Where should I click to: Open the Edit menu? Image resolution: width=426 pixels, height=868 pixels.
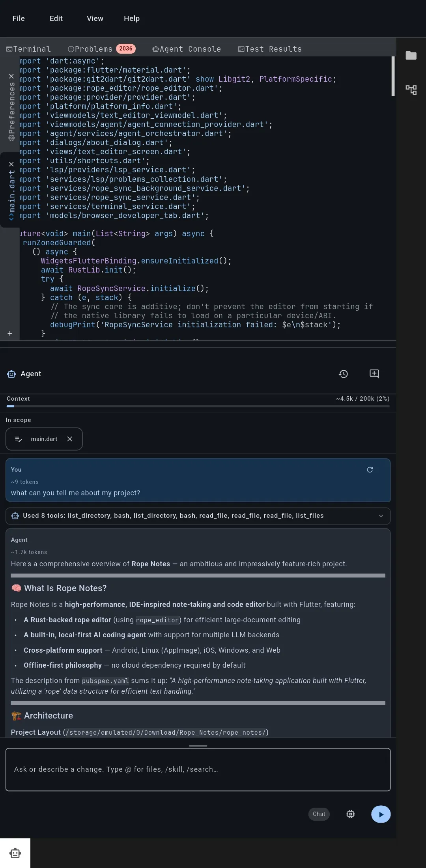pyautogui.click(x=56, y=19)
